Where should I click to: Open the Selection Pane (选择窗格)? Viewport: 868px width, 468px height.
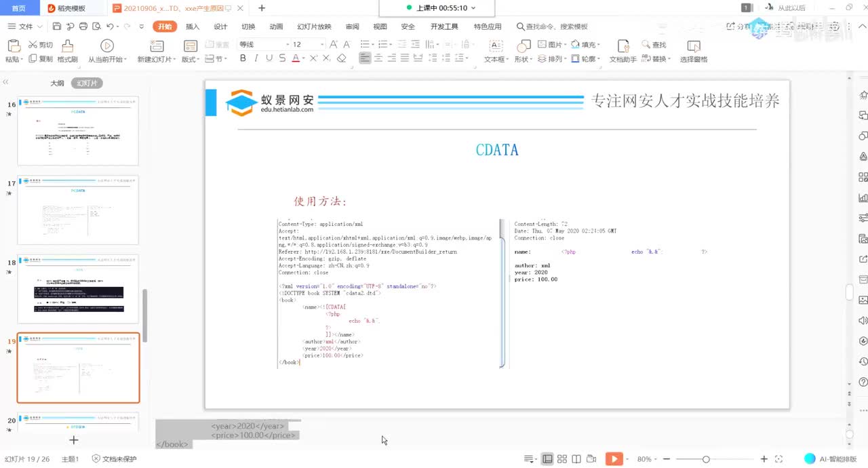pyautogui.click(x=694, y=51)
